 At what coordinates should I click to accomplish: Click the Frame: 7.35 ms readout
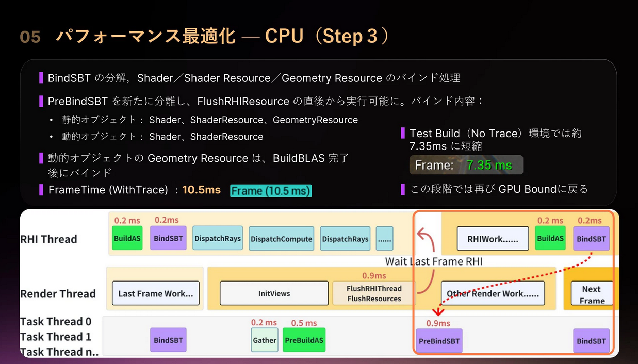tap(466, 165)
